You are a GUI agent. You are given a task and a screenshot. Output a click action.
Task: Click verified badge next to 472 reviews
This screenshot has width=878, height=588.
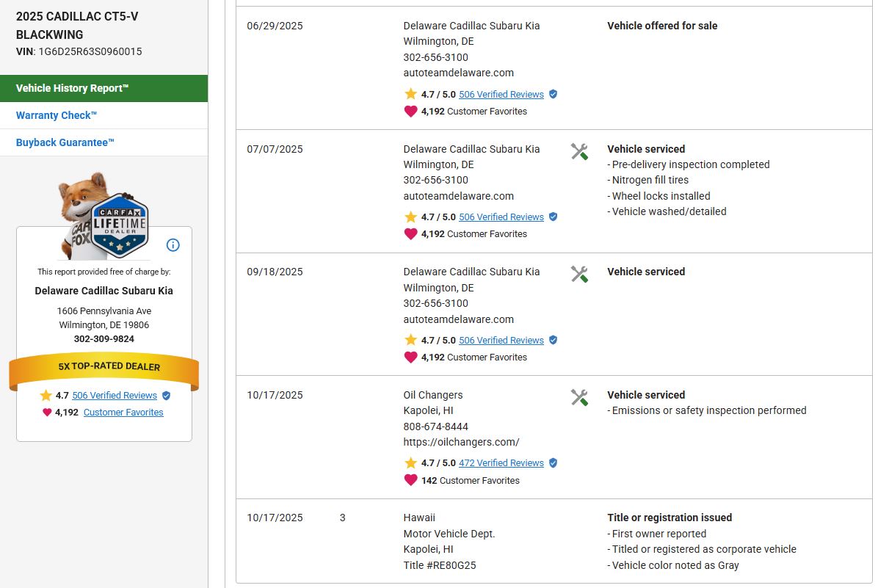point(553,463)
